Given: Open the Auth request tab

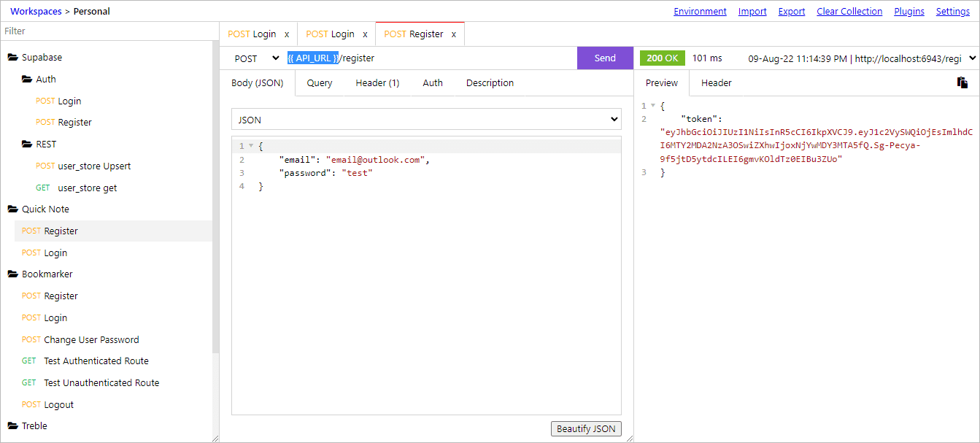Looking at the screenshot, I should (x=433, y=83).
